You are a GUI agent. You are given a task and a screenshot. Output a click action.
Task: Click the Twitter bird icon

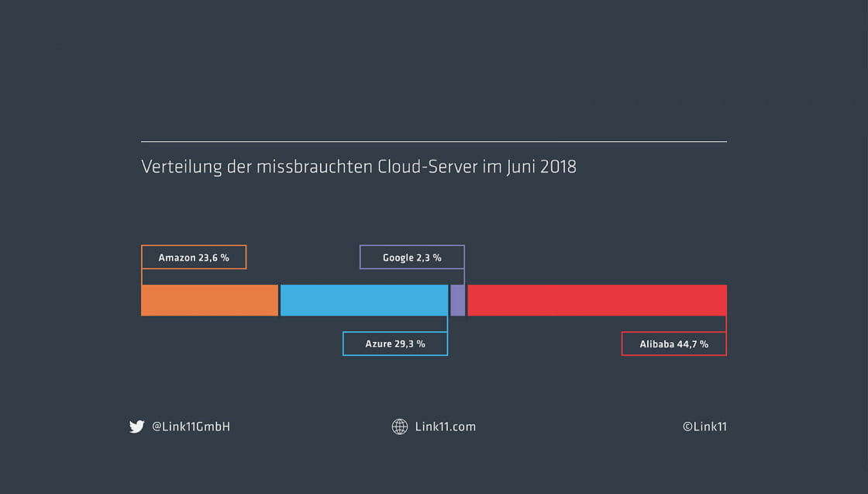pyautogui.click(x=137, y=426)
